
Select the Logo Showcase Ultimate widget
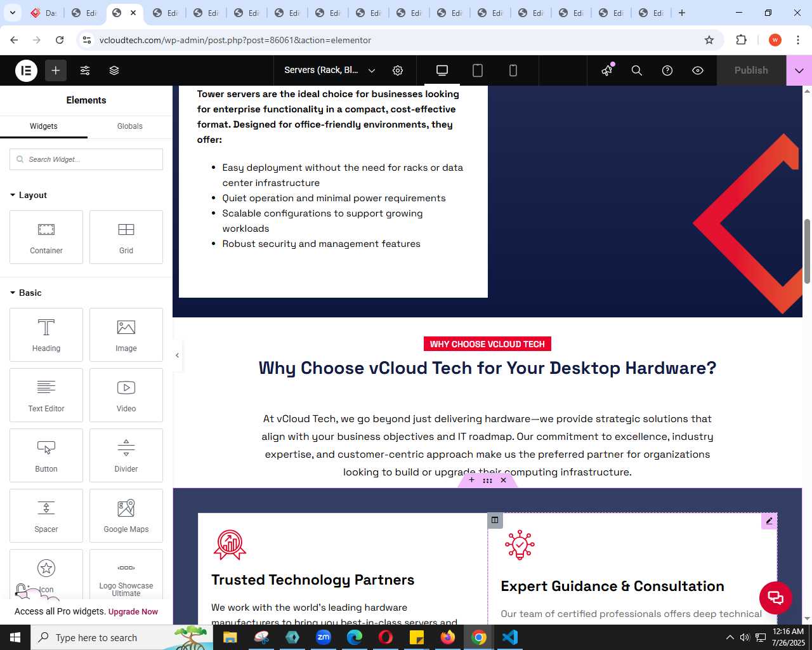coord(126,574)
